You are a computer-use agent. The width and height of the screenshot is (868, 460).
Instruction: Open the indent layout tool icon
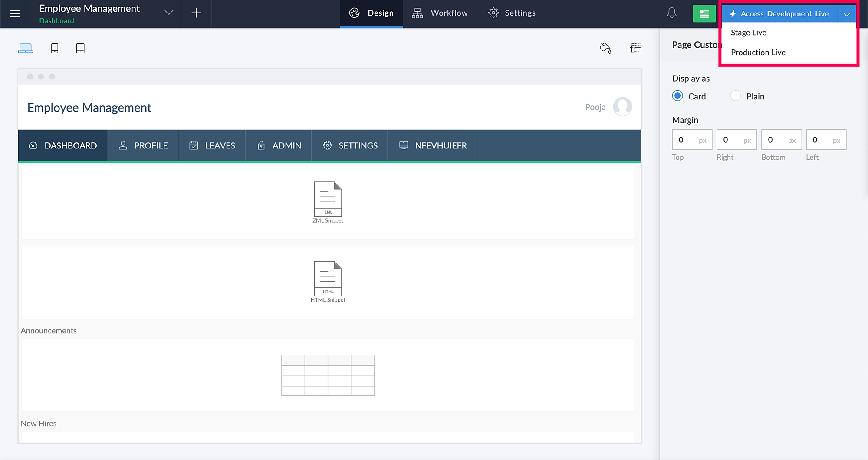coord(636,48)
